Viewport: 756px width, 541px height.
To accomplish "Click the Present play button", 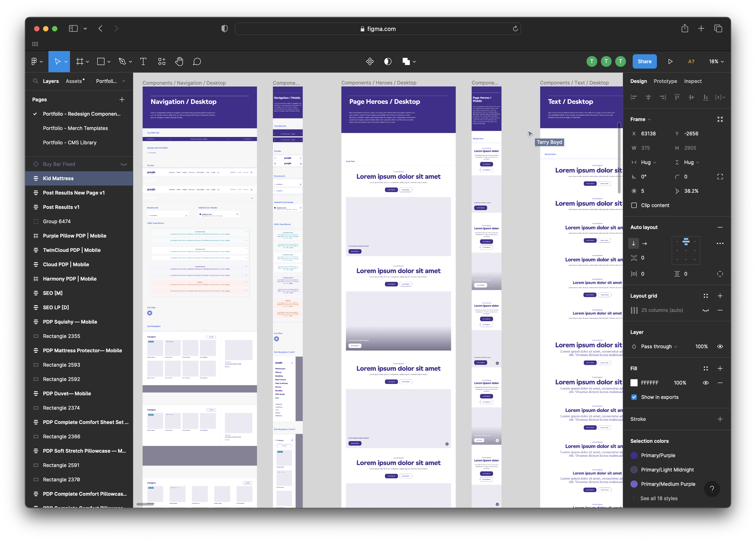I will point(670,61).
